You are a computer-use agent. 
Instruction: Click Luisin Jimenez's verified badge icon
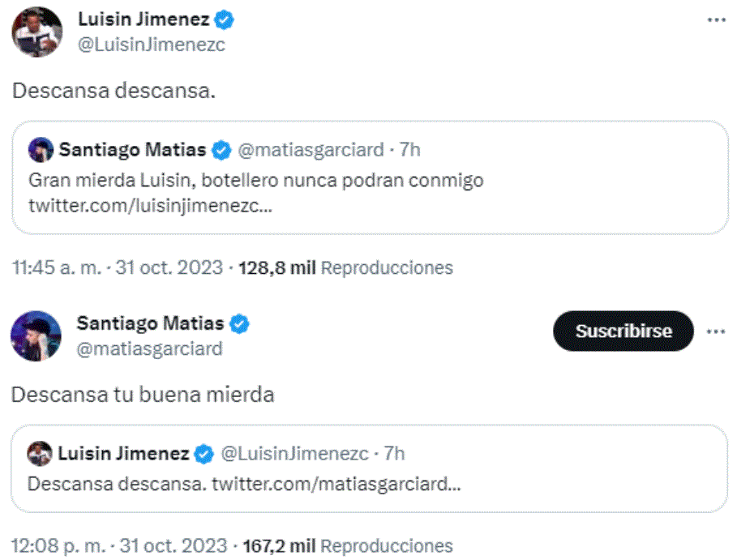point(223,19)
